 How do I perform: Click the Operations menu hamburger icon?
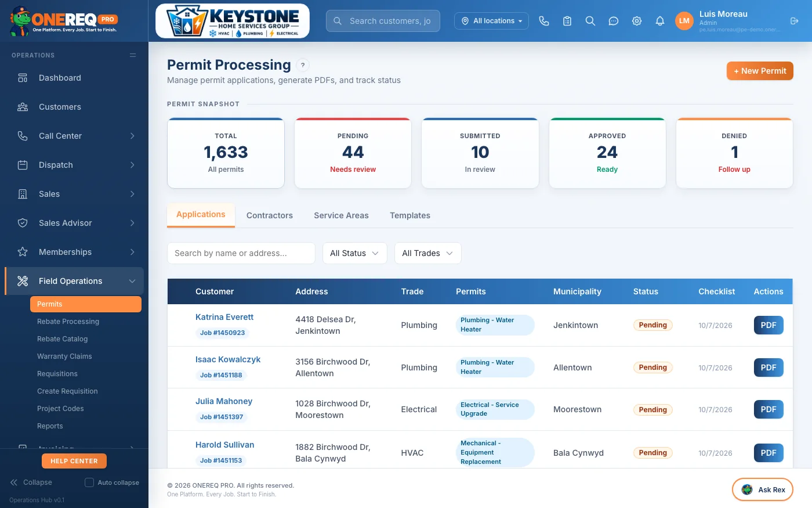point(133,55)
